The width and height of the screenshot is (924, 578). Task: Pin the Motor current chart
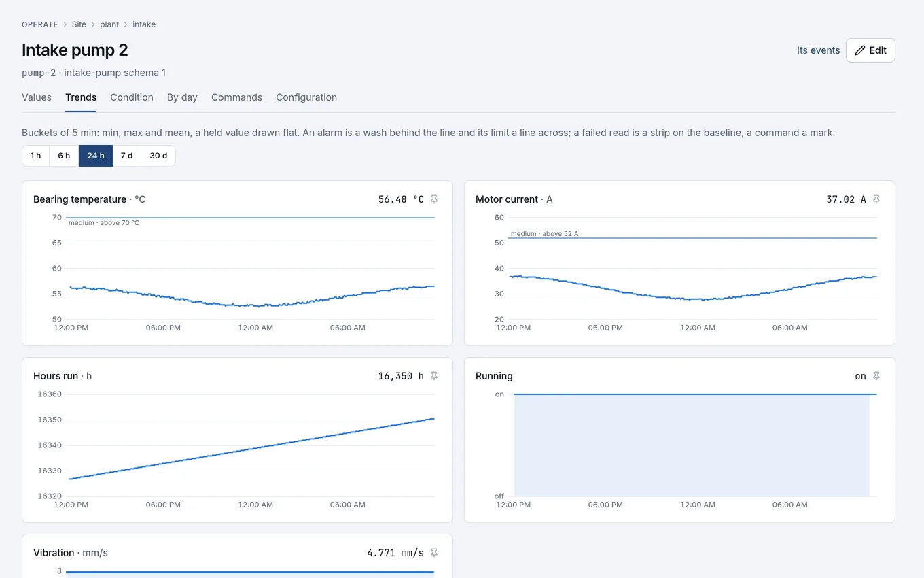point(876,199)
